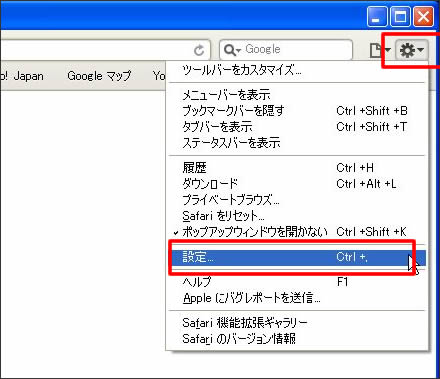Select メニューバーを表示 menu item

click(297, 95)
